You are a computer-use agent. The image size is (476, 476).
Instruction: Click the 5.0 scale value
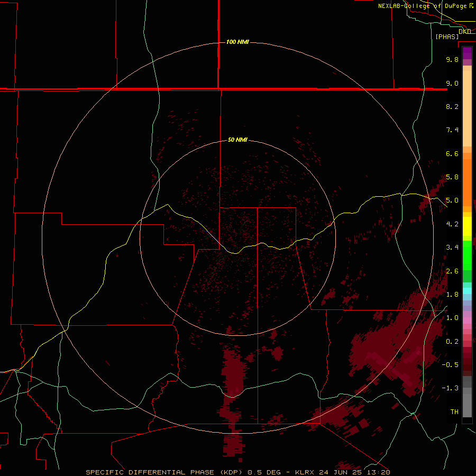pyautogui.click(x=452, y=200)
